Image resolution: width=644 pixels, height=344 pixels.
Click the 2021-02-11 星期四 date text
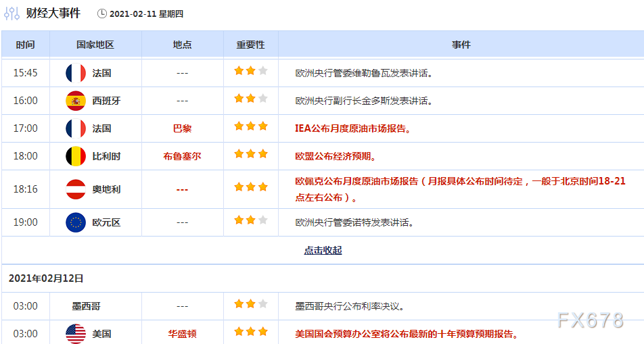(146, 14)
